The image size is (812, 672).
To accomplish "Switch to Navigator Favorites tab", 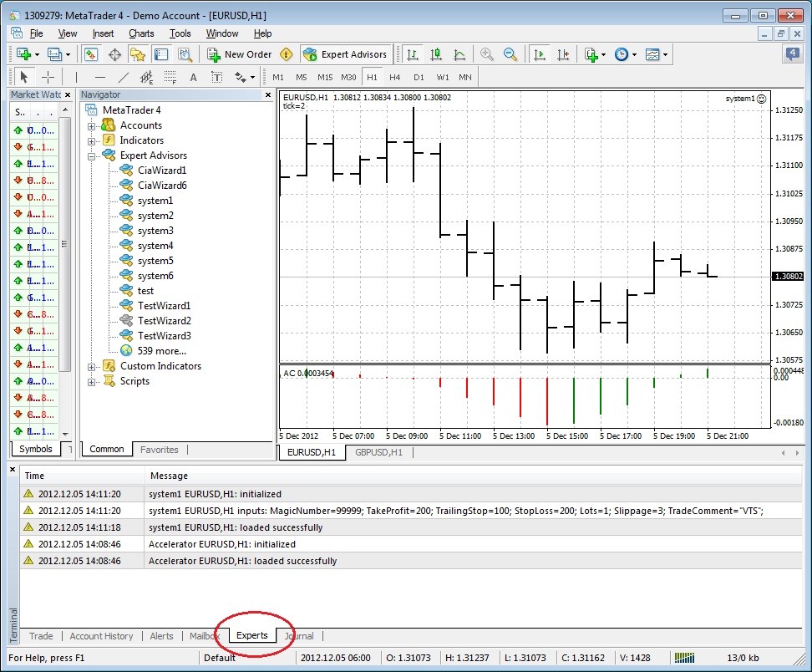I will pyautogui.click(x=159, y=450).
